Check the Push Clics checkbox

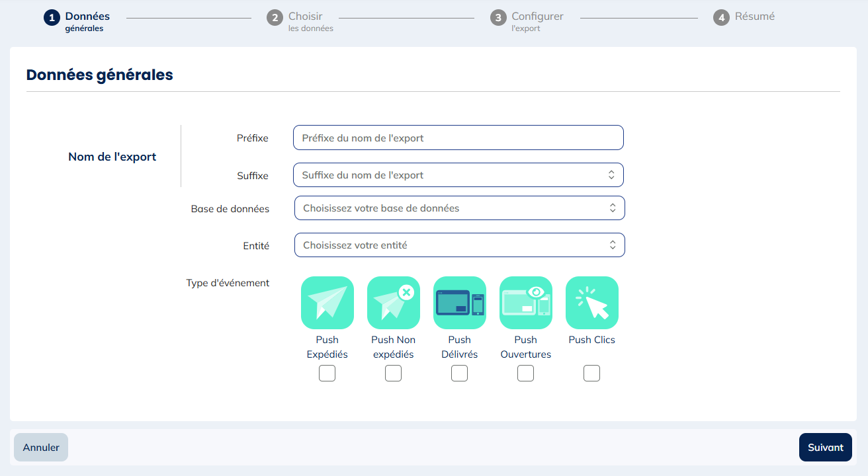(x=591, y=374)
